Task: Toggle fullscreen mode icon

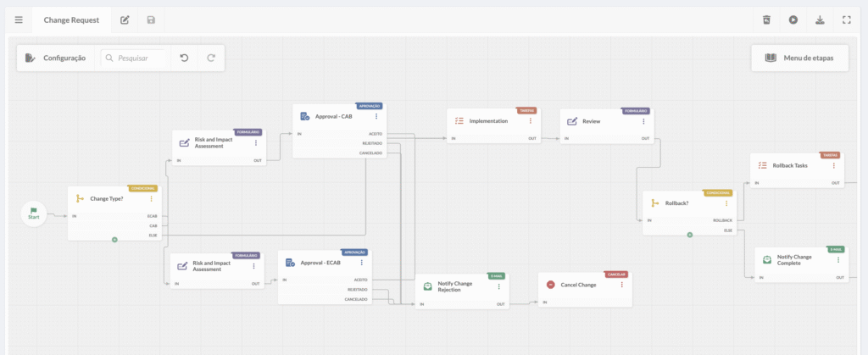Action: [x=847, y=19]
